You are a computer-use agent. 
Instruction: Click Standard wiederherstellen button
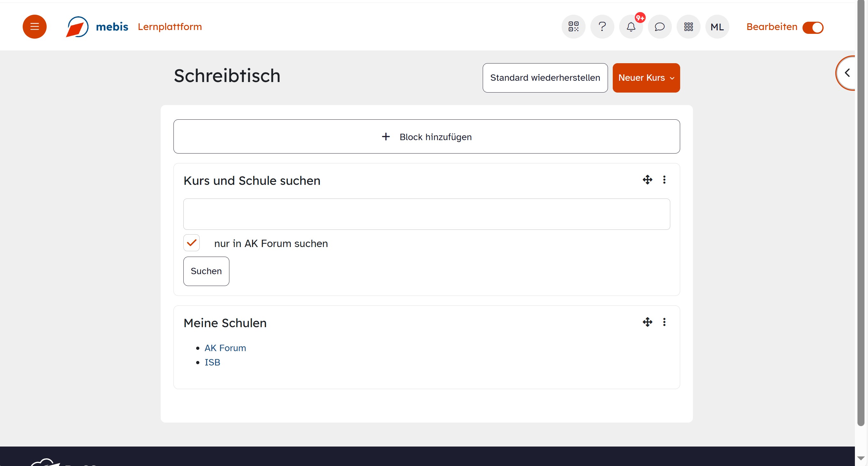click(544, 78)
